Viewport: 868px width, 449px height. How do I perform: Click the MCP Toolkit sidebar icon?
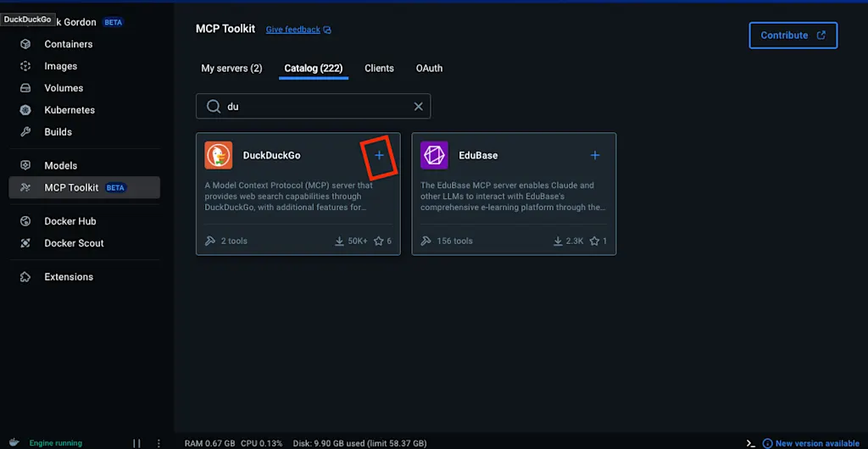coord(25,187)
